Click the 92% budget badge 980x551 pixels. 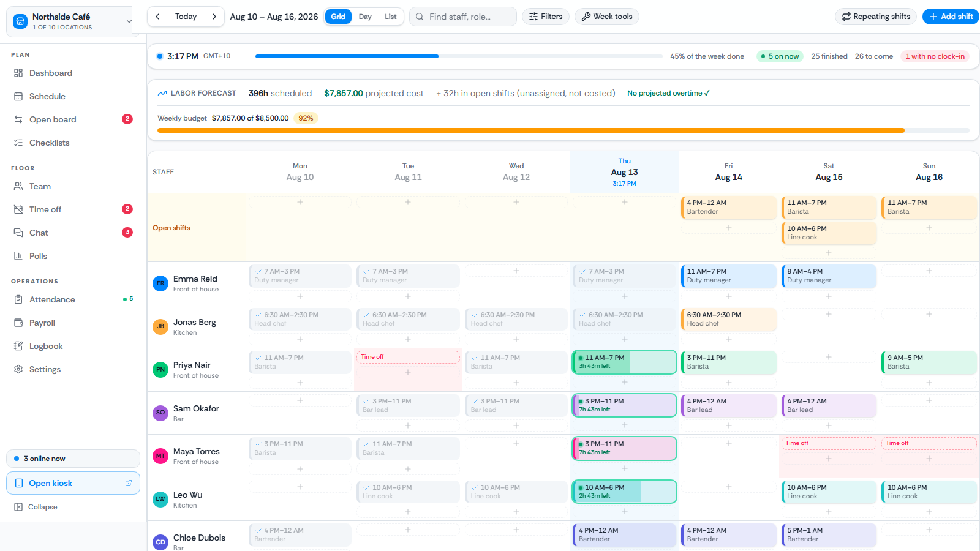(306, 118)
